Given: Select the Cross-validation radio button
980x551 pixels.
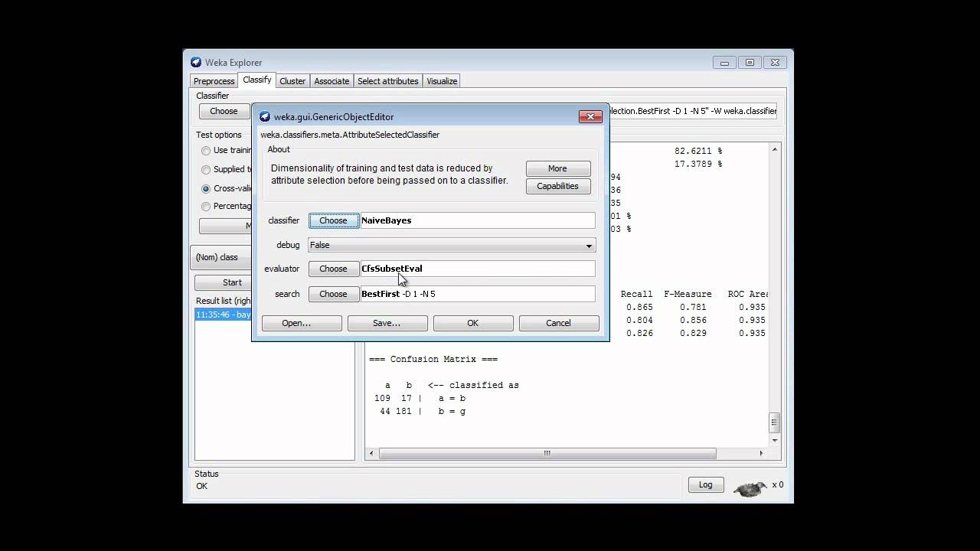Looking at the screenshot, I should pyautogui.click(x=206, y=188).
